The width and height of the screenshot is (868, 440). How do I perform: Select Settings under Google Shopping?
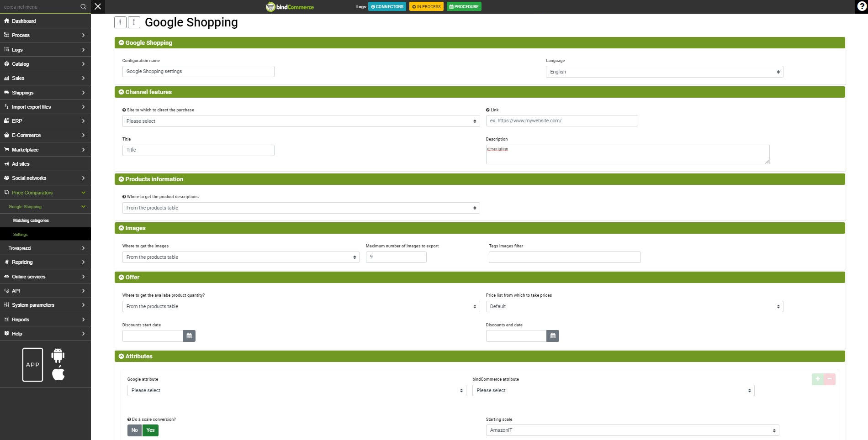45,235
